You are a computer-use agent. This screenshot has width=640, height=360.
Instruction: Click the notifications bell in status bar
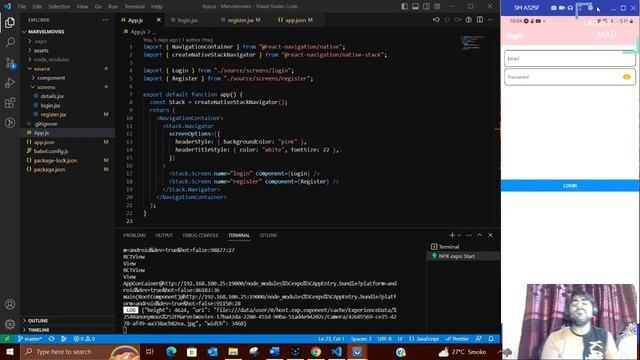coord(491,339)
